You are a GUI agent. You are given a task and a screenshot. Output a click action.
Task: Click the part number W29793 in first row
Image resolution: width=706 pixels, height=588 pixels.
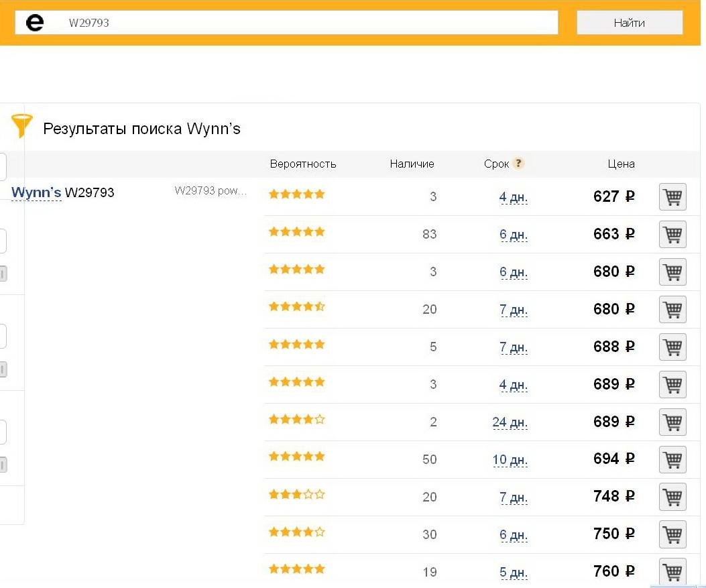pyautogui.click(x=90, y=192)
